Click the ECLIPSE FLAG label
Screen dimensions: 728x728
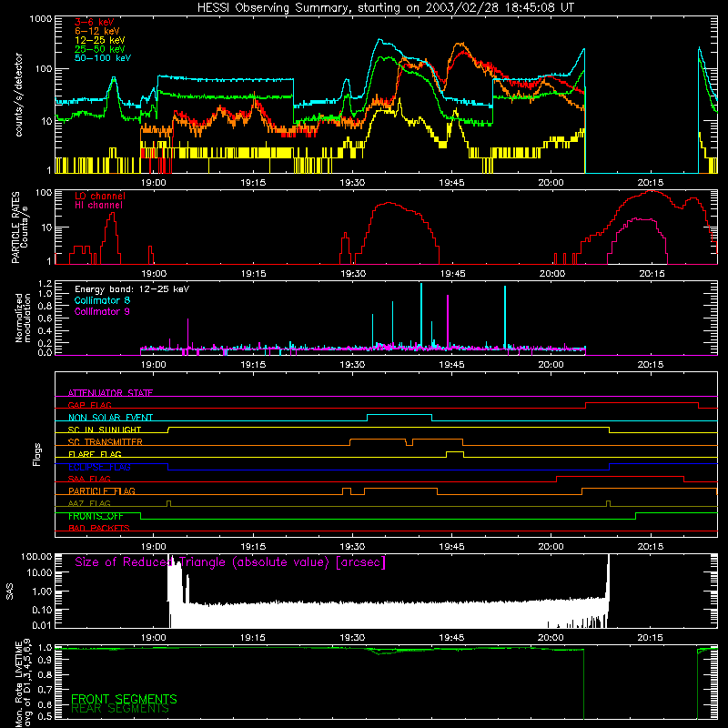point(99,467)
